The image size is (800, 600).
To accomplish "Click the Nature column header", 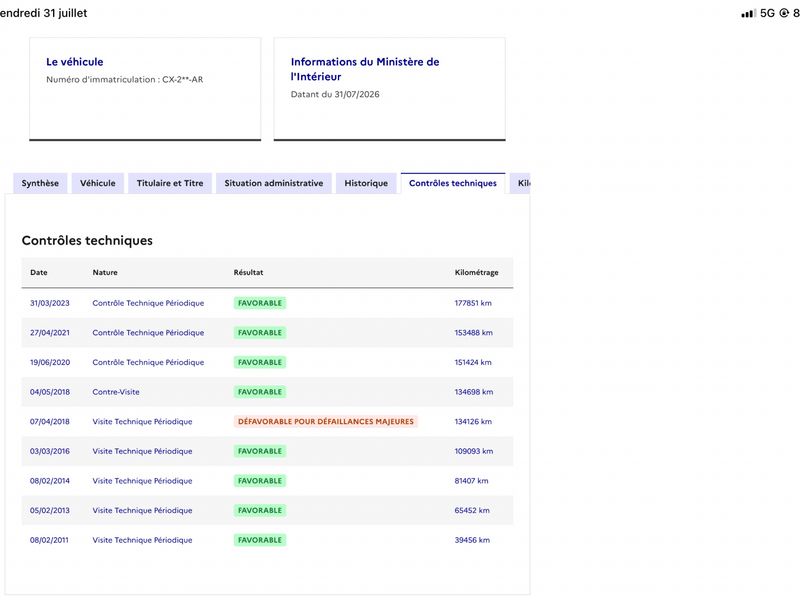I will [105, 272].
